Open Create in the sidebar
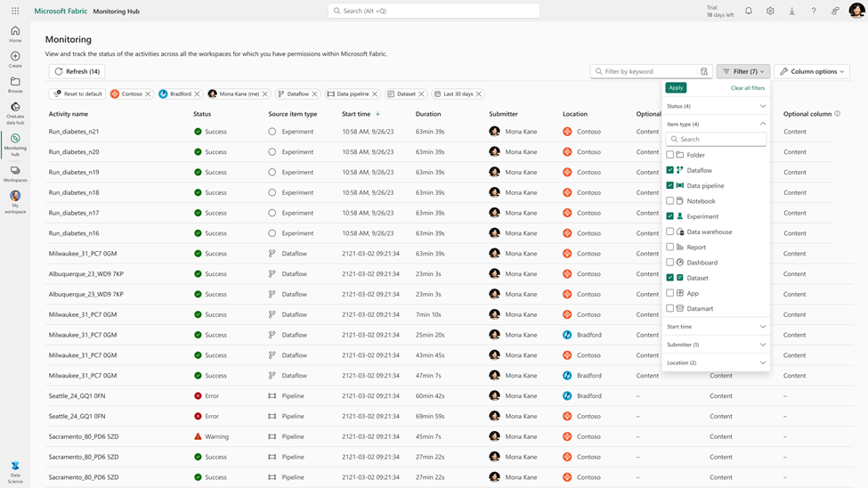Viewport: 868px width, 488px height. tap(15, 60)
